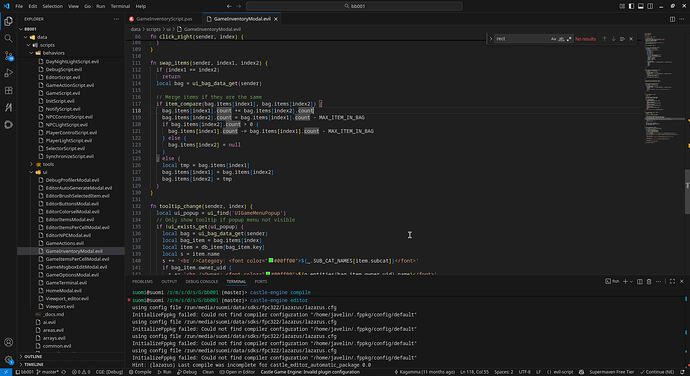Screen dimensions: 690x376
Task: Open the Terminal menu
Action: pos(120,6)
